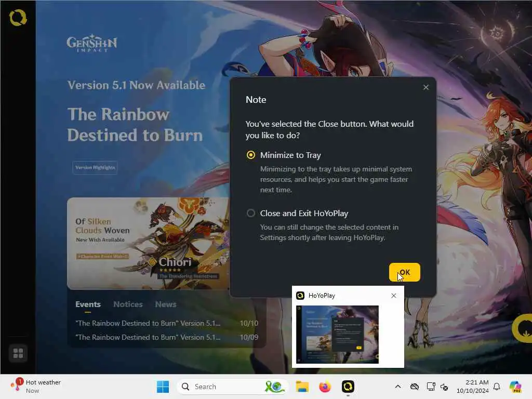This screenshot has width=532, height=399.
Task: Open Version Highlights button
Action: point(95,168)
